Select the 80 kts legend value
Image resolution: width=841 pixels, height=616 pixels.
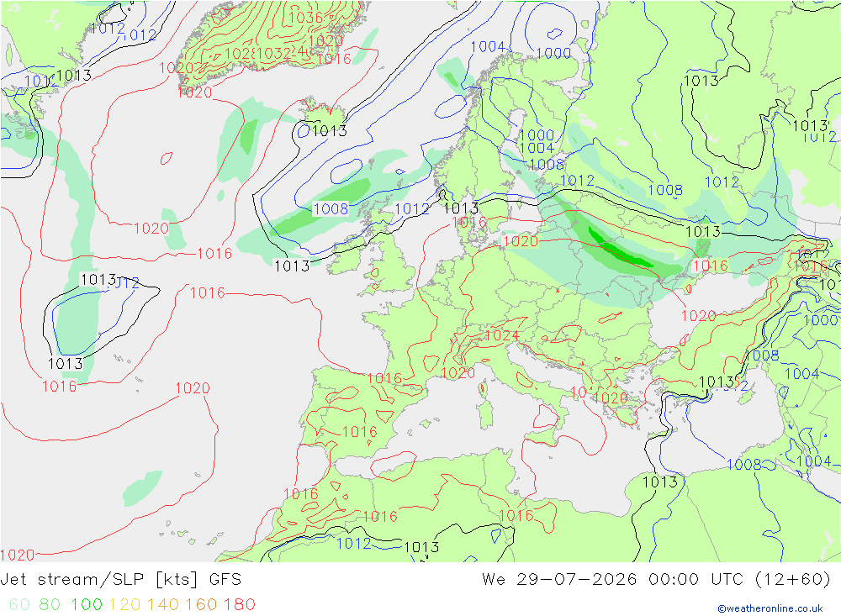coord(50,604)
